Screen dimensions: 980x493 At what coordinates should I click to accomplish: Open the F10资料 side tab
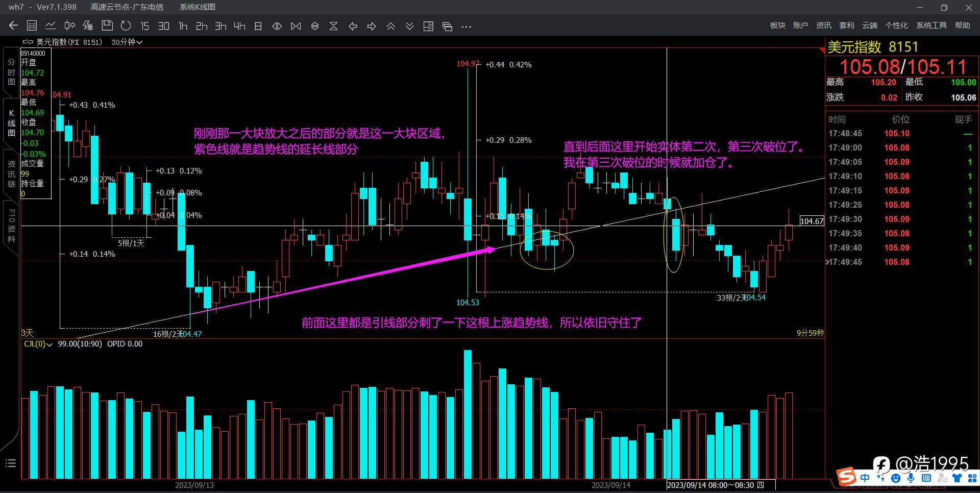(x=11, y=225)
